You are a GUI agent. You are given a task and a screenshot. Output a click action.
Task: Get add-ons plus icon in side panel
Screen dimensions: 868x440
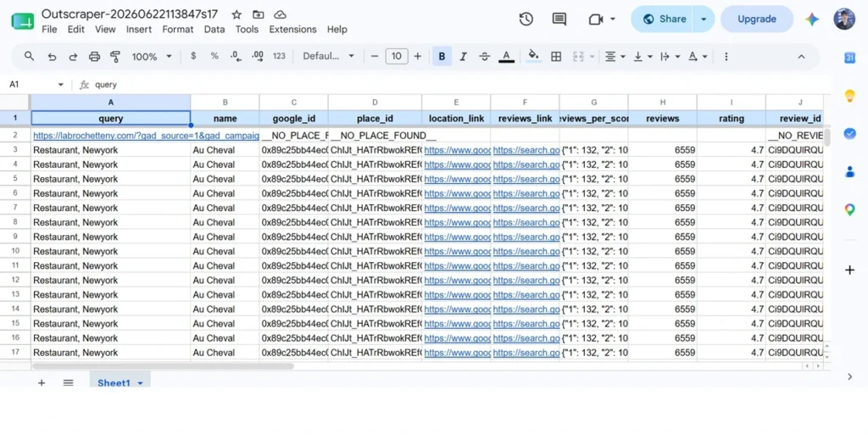849,270
